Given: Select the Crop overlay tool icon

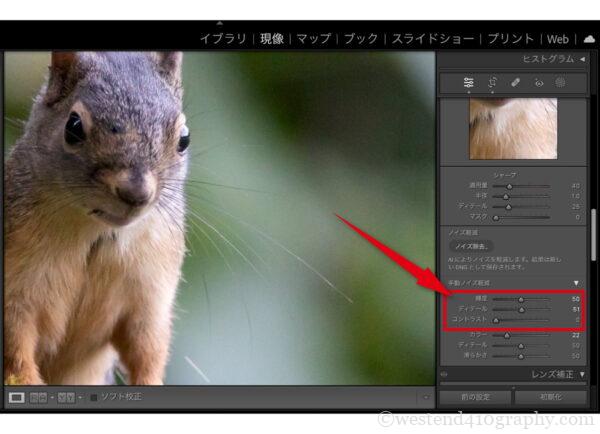Looking at the screenshot, I should point(492,84).
